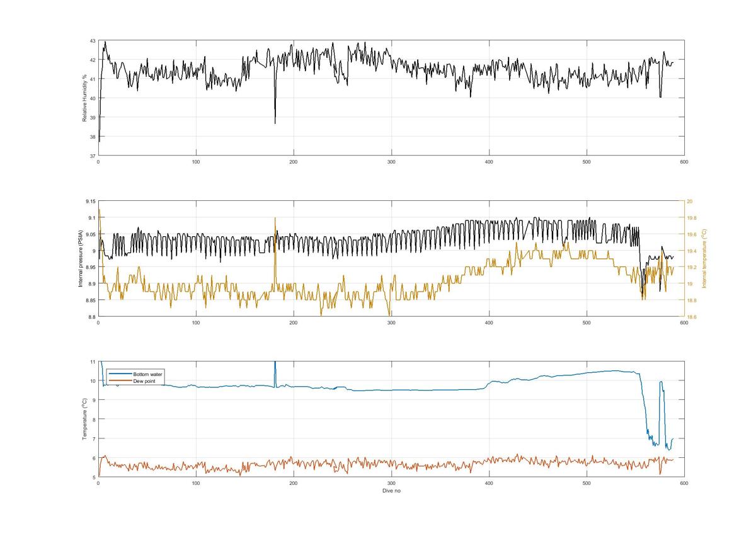Click the 8.8 tick on pressure axis
The height and width of the screenshot is (536, 756).
coord(93,317)
